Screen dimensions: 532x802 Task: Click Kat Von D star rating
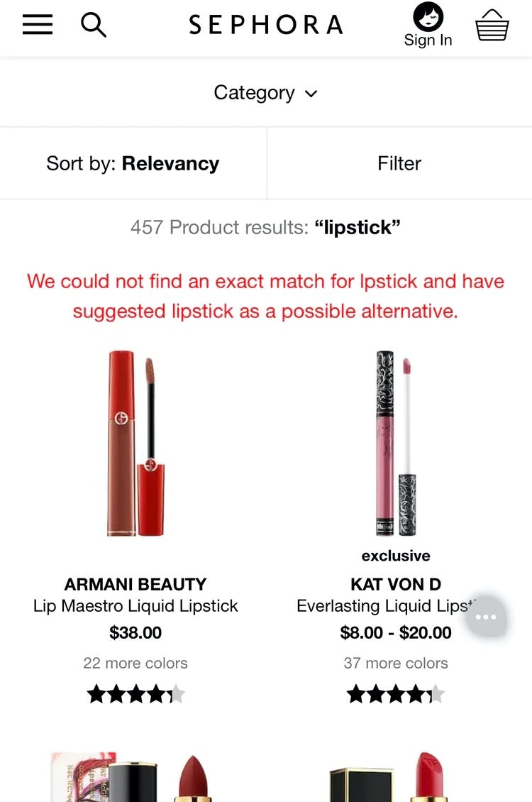396,694
